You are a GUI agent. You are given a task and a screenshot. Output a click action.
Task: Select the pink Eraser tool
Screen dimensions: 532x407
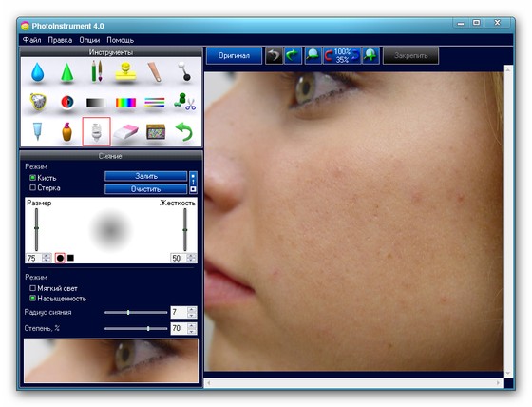point(125,132)
